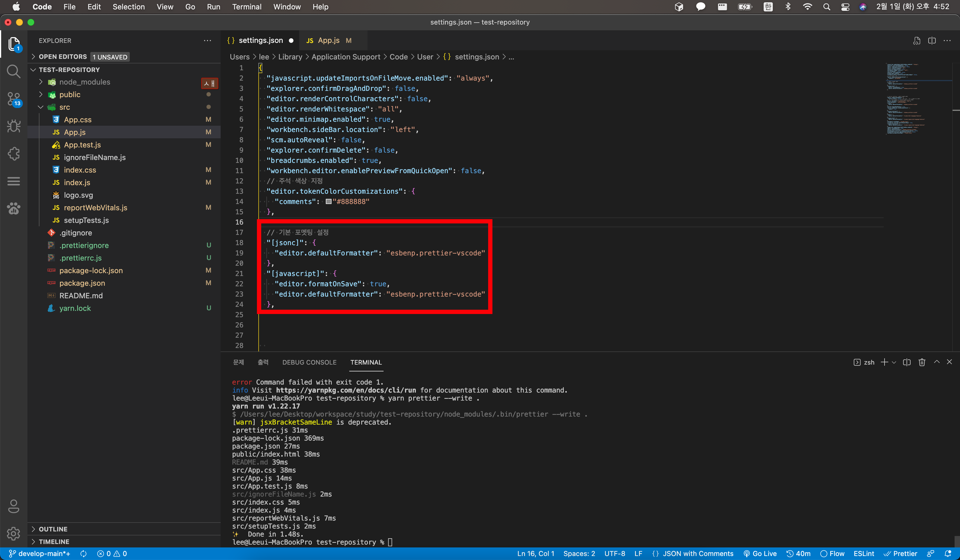This screenshot has height=560, width=960.
Task: Open package.json in the explorer
Action: 82,283
